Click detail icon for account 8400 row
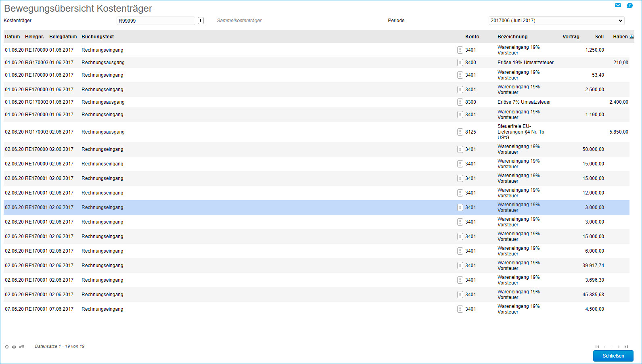Viewport: 642px width, 364px height. click(460, 63)
